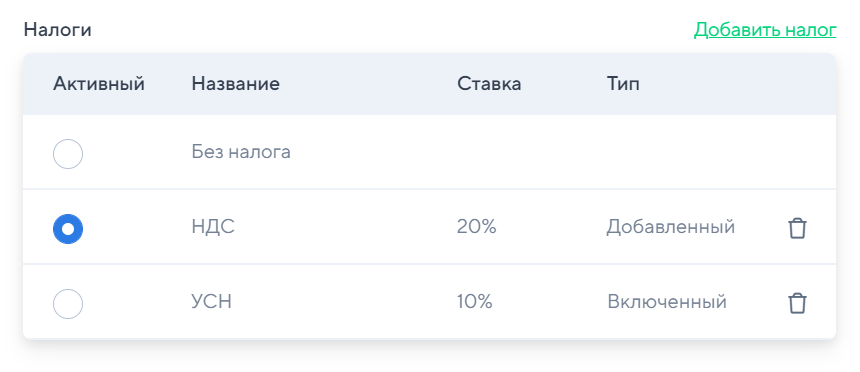Delete the УСН tax with trash icon
Viewport: 860px width, 372px height.
coord(797,303)
